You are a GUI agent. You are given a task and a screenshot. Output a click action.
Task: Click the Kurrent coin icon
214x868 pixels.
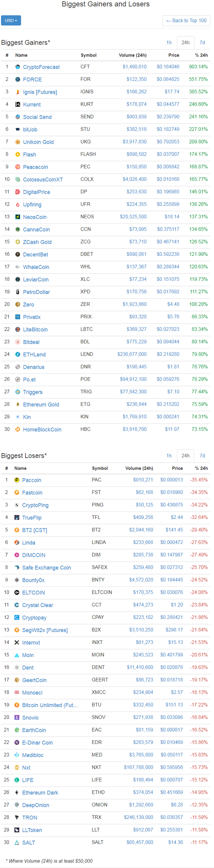point(17,104)
